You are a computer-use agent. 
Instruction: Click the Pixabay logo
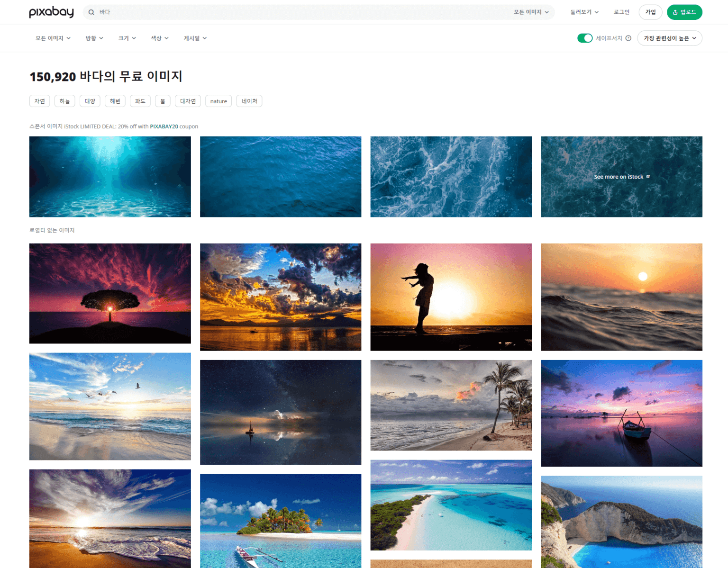[51, 12]
